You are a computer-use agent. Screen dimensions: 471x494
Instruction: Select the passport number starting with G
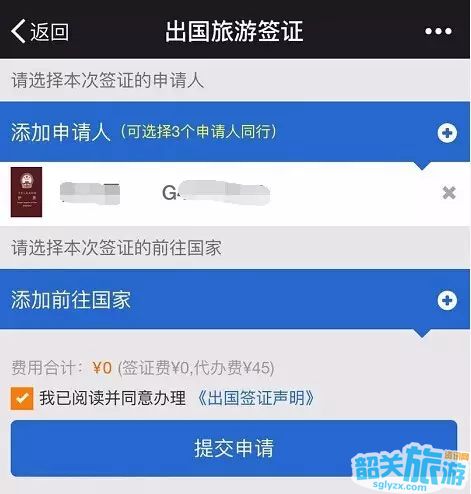pyautogui.click(x=215, y=193)
